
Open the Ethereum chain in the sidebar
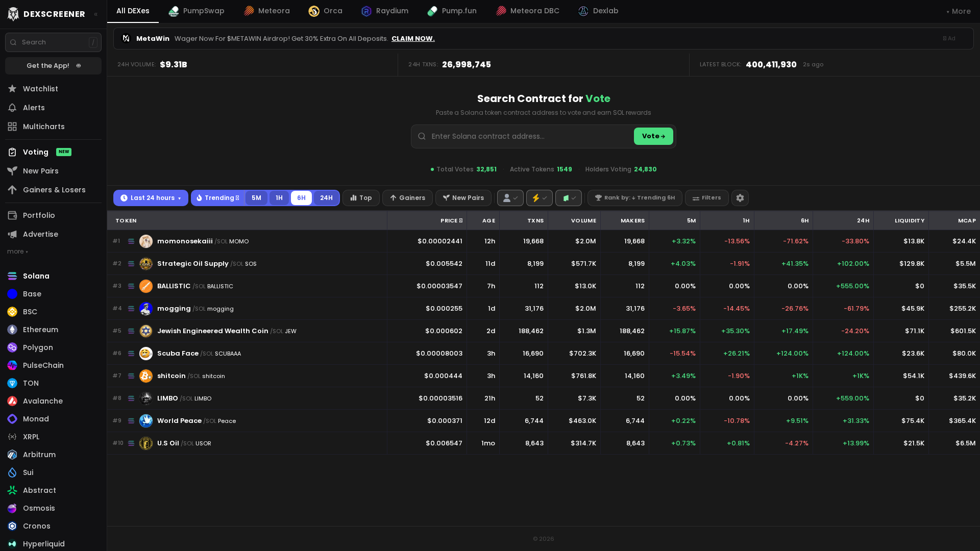40,330
